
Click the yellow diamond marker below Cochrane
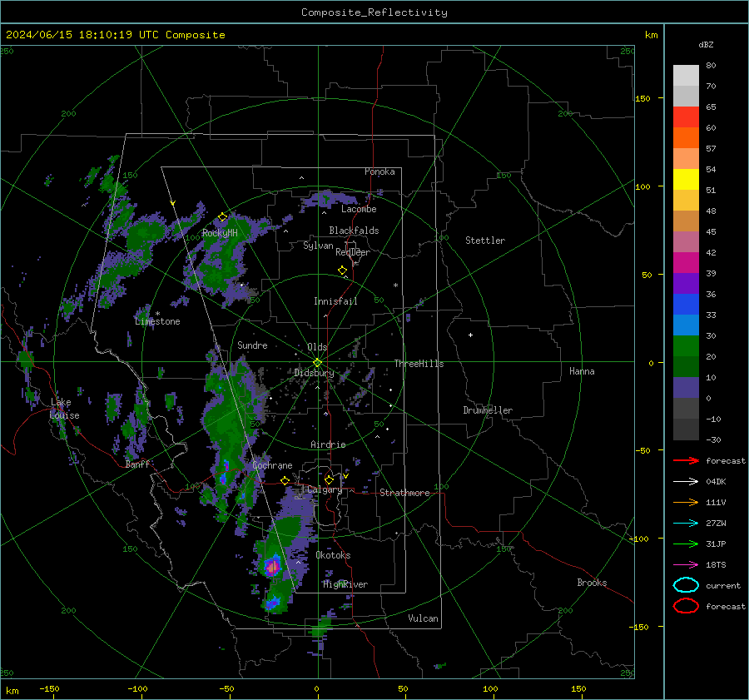tap(285, 480)
